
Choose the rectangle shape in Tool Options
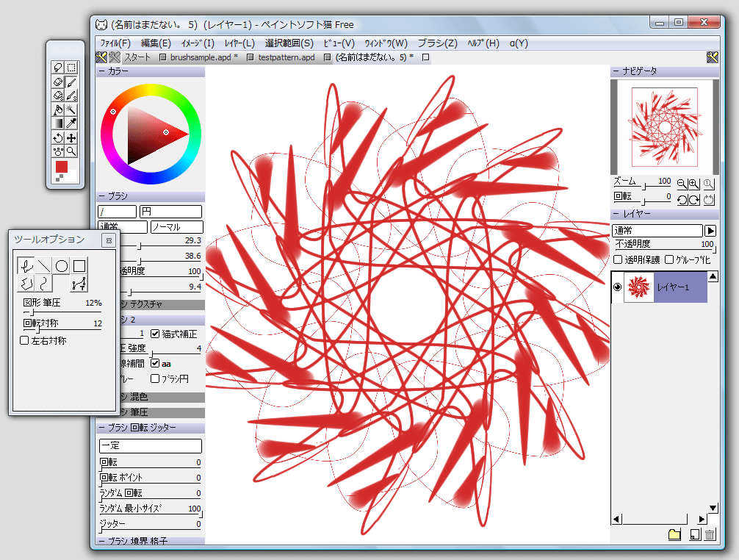pos(79,266)
